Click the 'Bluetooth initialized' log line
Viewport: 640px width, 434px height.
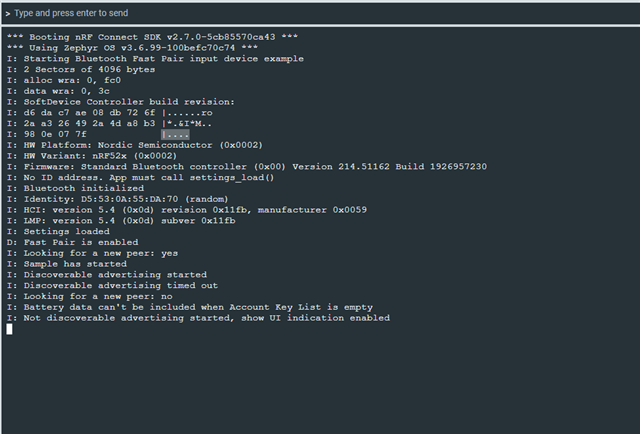click(x=75, y=188)
